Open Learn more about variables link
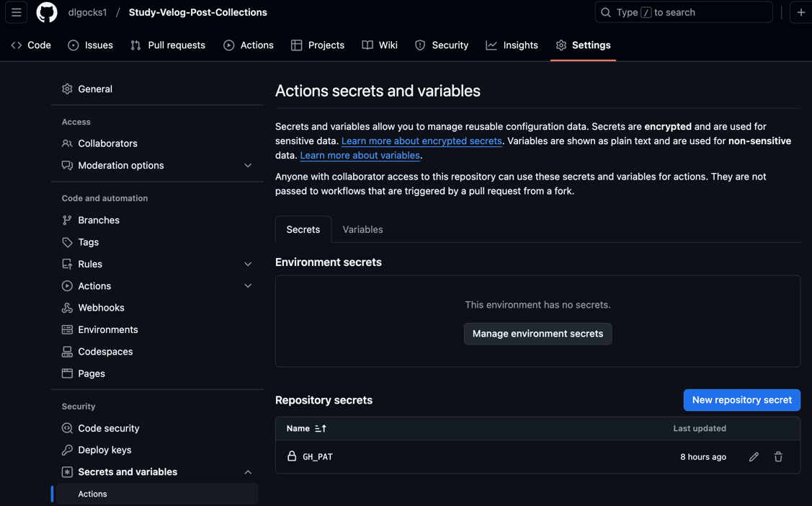This screenshot has height=506, width=812. click(360, 156)
